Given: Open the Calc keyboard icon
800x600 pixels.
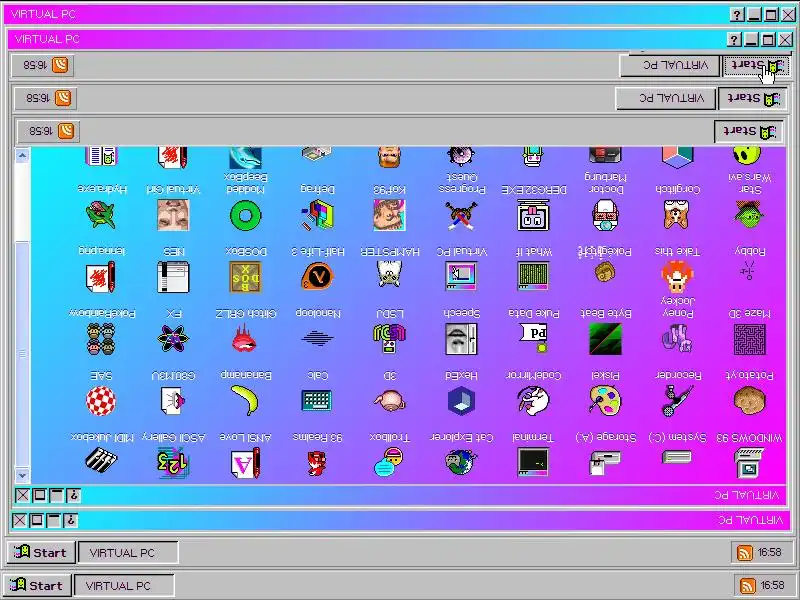Looking at the screenshot, I should point(317,401).
